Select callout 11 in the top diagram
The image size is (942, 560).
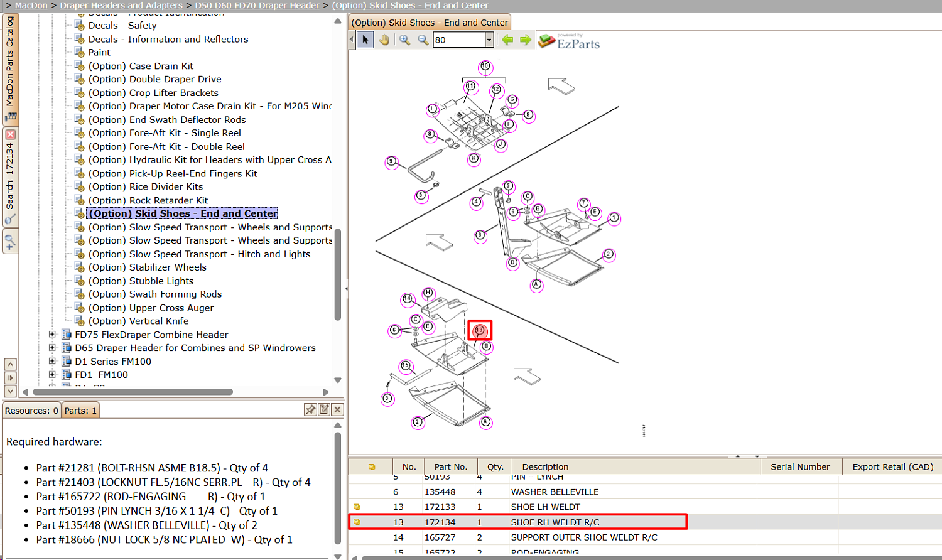coord(470,86)
